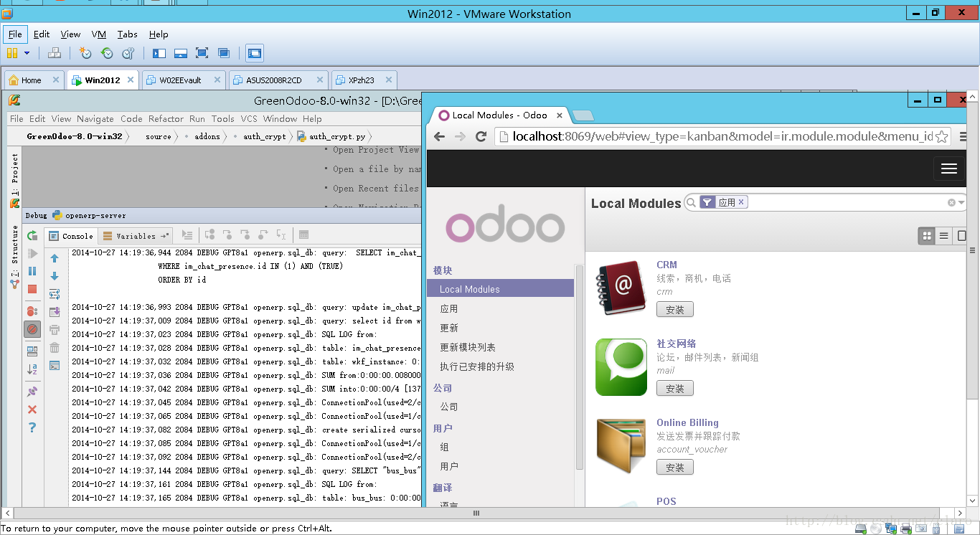Open Local Modules in the Odoo sidebar
Viewport: 980px width, 535px height.
501,289
